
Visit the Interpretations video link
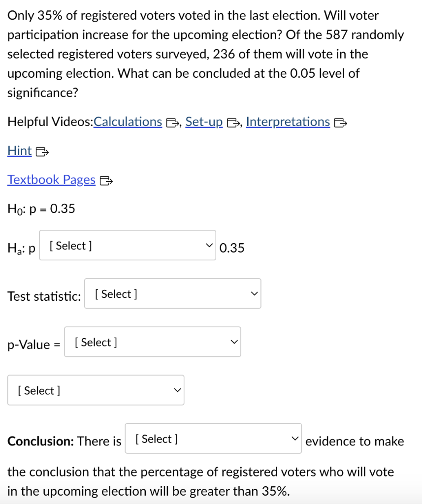click(288, 122)
